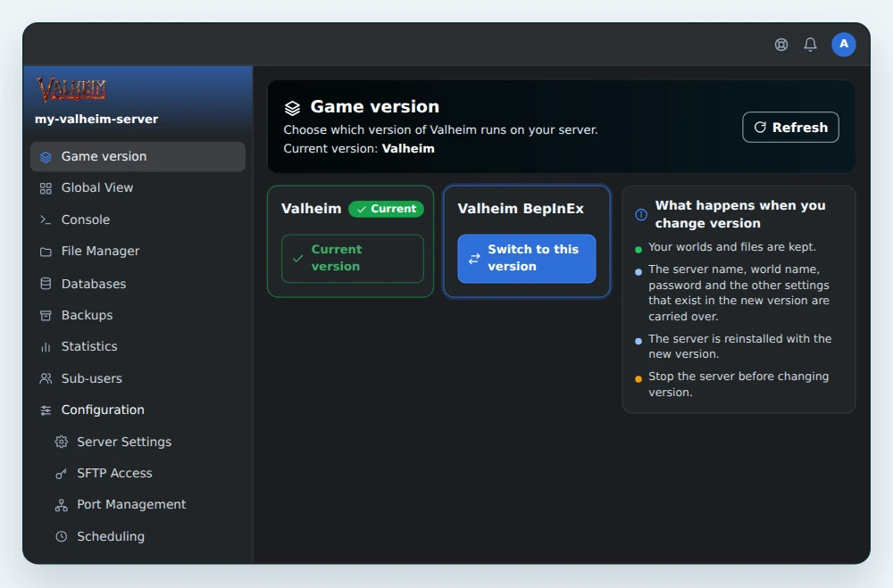Screen dimensions: 893x588
Task: Click the Scheduling clock icon
Action: [x=62, y=536]
